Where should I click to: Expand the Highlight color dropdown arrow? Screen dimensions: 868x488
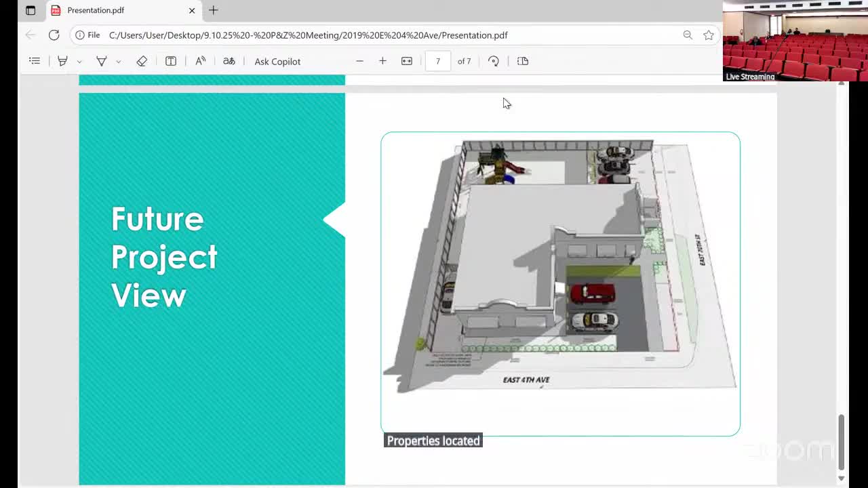(x=79, y=62)
